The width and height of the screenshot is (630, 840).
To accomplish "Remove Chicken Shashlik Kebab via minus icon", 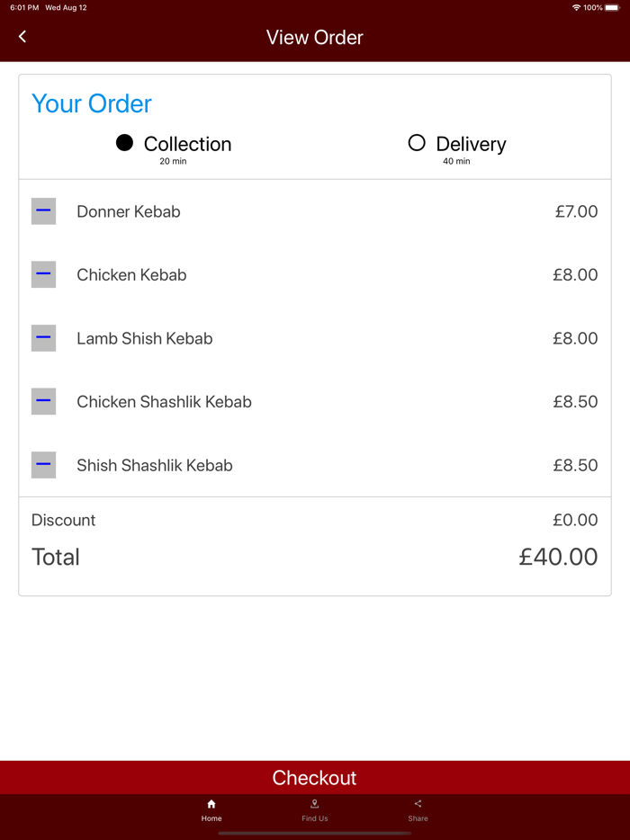I will 43,401.
